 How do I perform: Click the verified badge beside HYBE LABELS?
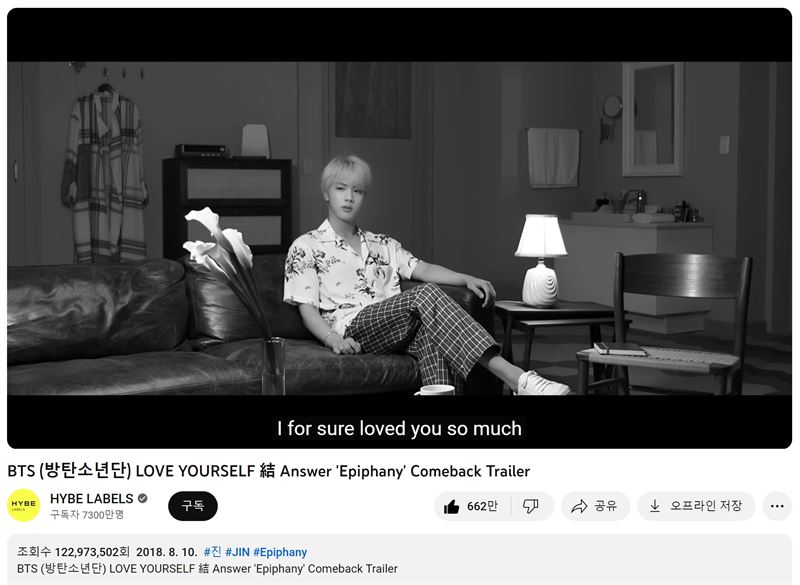143,498
